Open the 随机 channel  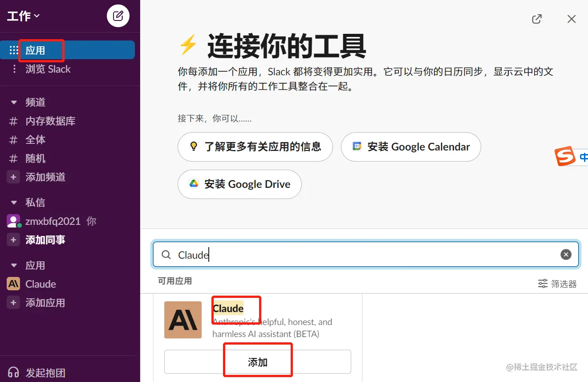point(35,158)
